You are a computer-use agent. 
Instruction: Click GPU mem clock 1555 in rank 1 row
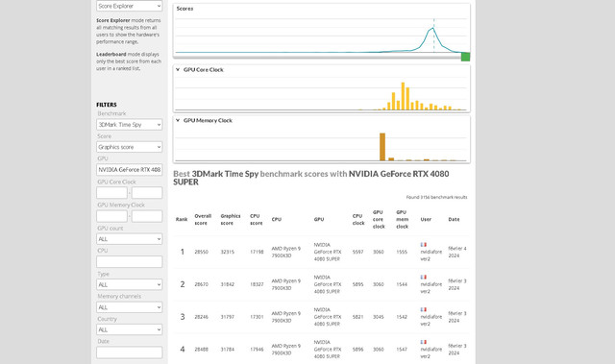click(402, 252)
